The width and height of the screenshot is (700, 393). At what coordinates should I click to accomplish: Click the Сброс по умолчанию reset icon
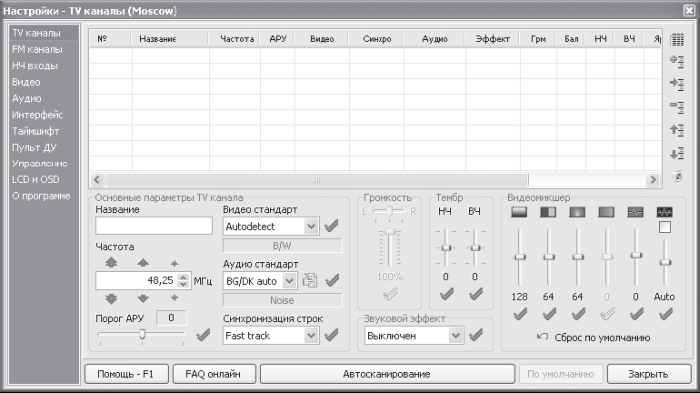point(542,337)
